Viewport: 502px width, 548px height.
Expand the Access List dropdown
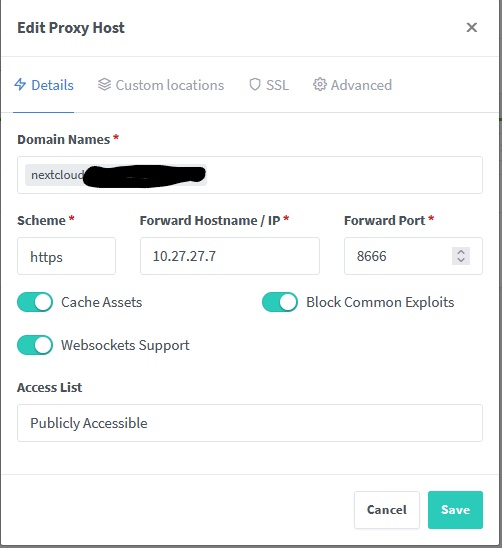click(x=250, y=423)
